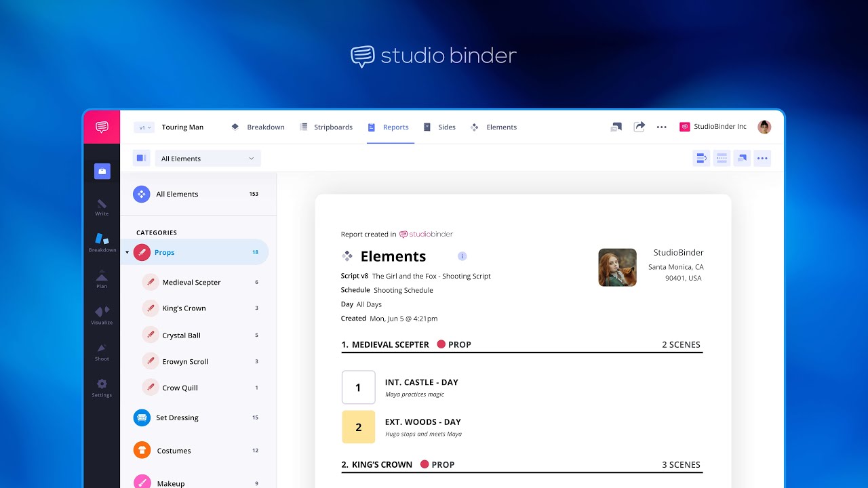Click the red PROP dot for Medieval Scepter
The image size is (868, 488).
pyautogui.click(x=441, y=344)
